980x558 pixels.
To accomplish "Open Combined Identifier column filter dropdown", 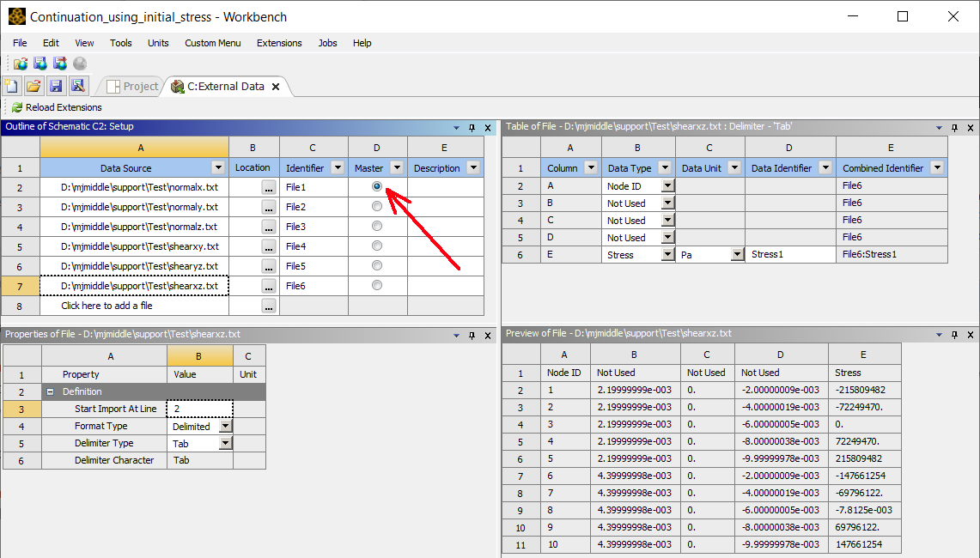I will click(x=936, y=167).
